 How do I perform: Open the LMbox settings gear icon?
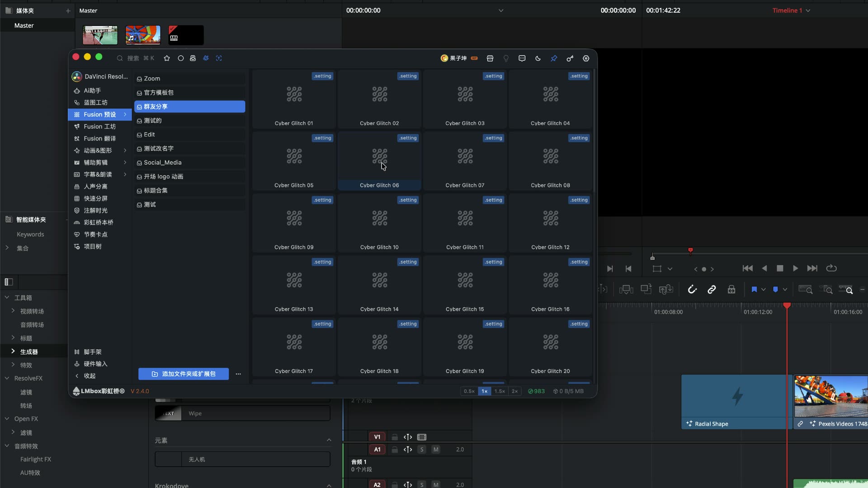pyautogui.click(x=586, y=58)
